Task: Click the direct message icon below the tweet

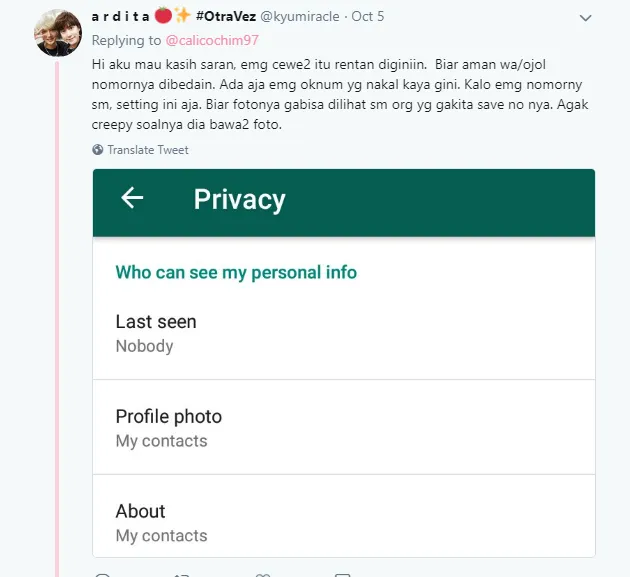Action: [x=343, y=575]
